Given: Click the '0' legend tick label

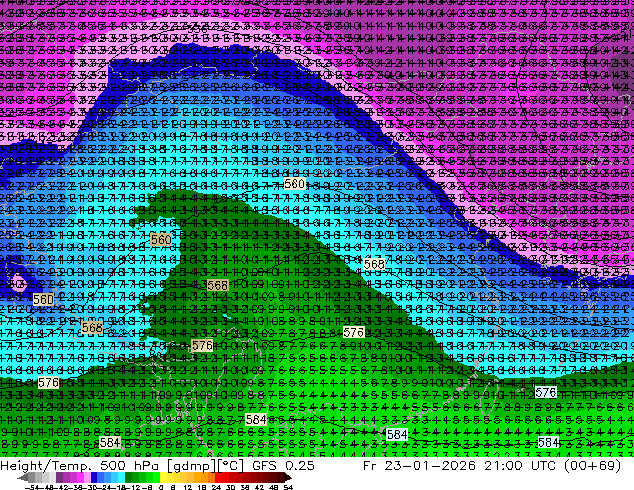Looking at the screenshot, I should coord(161,487).
